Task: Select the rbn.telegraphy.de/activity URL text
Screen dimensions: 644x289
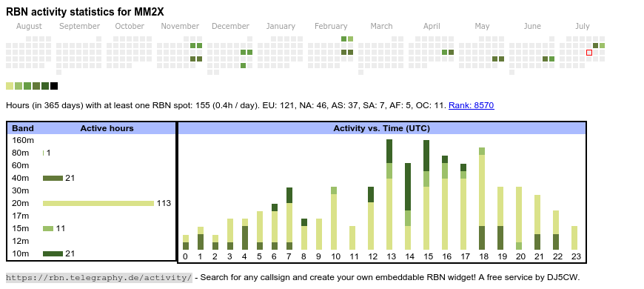Action: pyautogui.click(x=99, y=277)
